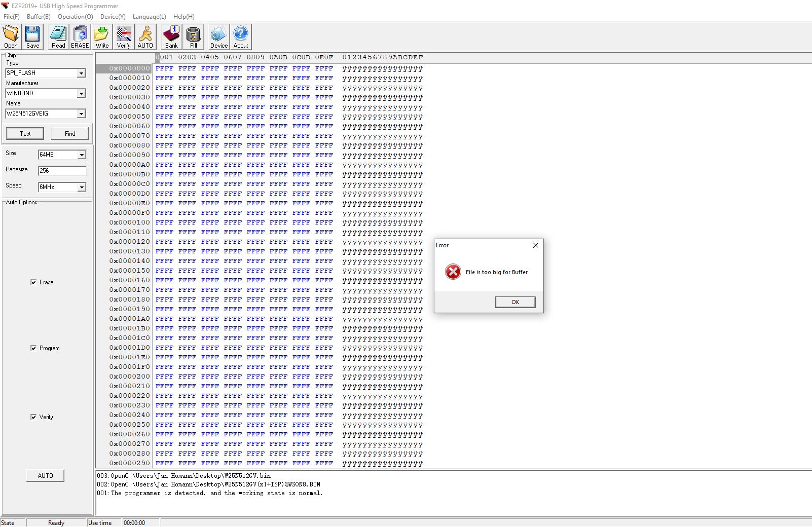812x527 pixels.
Task: Toggle the Program auto option checkbox
Action: [x=33, y=348]
